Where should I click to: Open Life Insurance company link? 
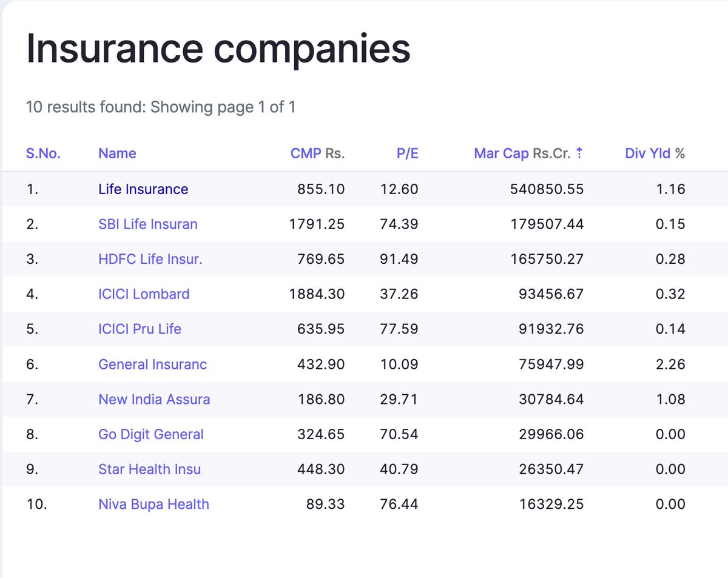[x=143, y=189]
